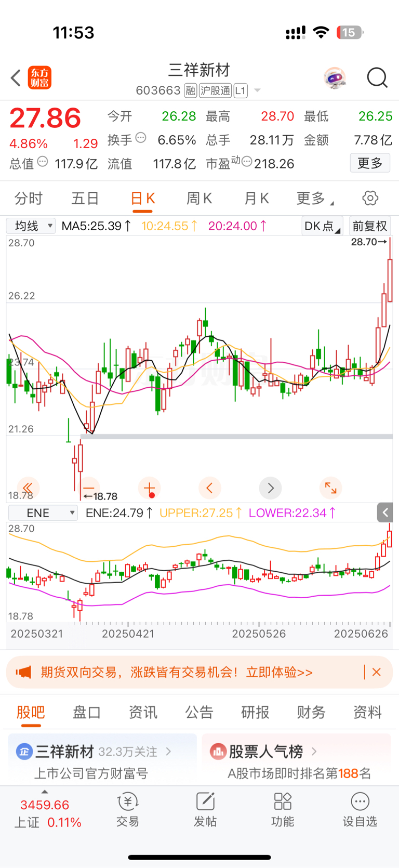Select the 股吧 tab
The height and width of the screenshot is (868, 399).
click(31, 712)
